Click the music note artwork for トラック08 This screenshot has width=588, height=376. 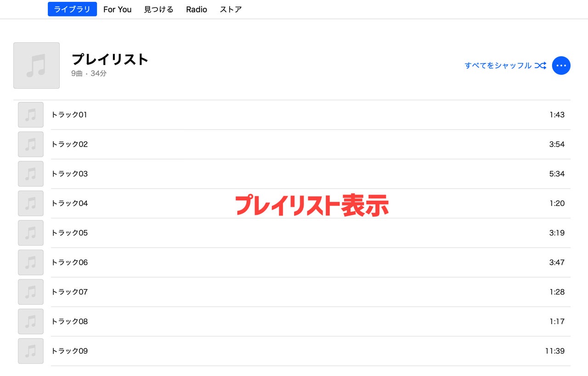tap(31, 321)
